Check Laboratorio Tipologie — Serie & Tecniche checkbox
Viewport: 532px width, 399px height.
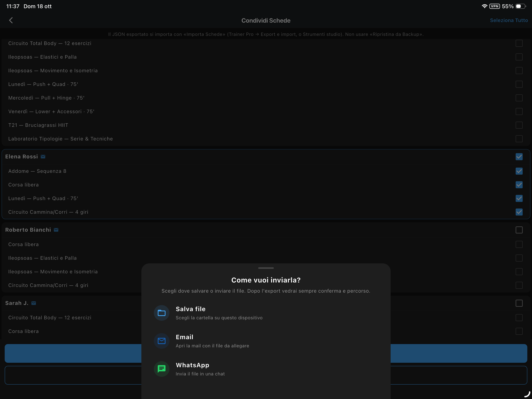519,139
